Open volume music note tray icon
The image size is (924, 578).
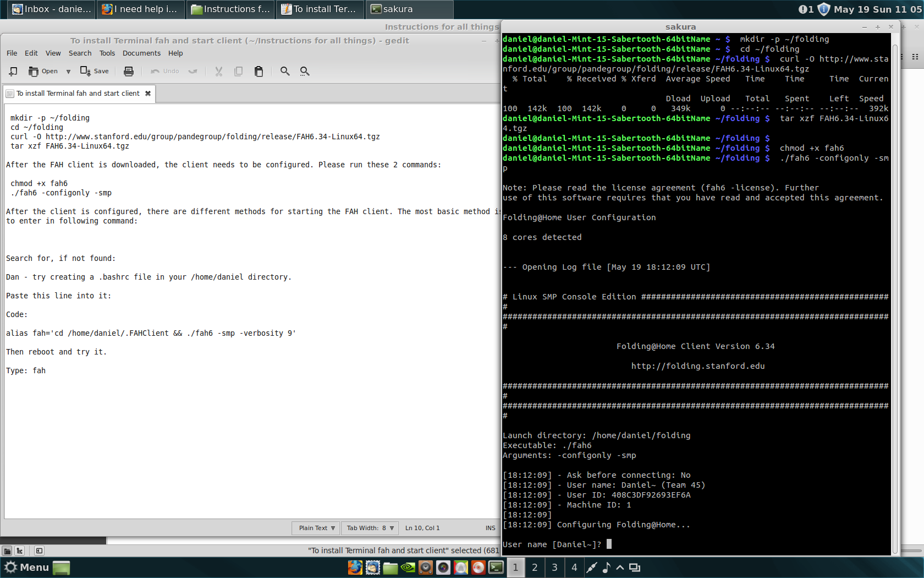tap(606, 568)
